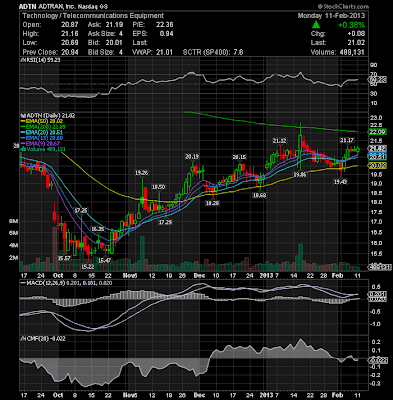
Task: Click the 2M volume axis label
Action: coord(13,258)
